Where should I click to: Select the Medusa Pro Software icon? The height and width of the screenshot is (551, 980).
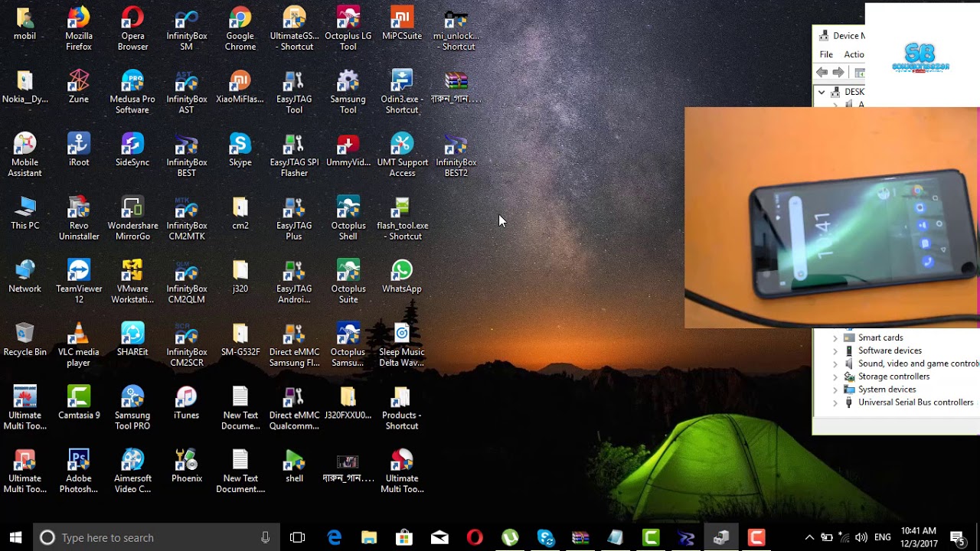132,93
